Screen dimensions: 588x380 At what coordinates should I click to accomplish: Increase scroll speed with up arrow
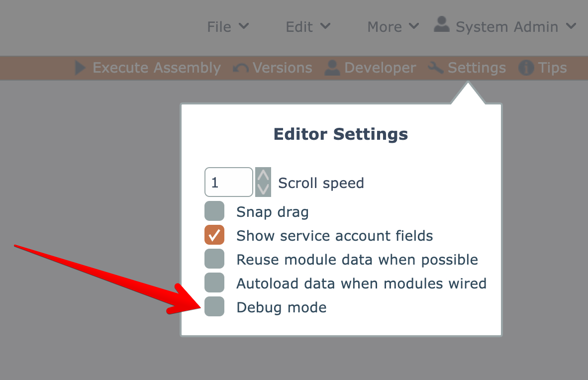263,175
